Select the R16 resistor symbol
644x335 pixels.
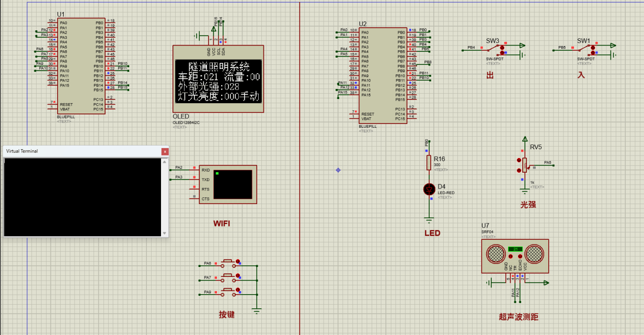click(x=429, y=162)
